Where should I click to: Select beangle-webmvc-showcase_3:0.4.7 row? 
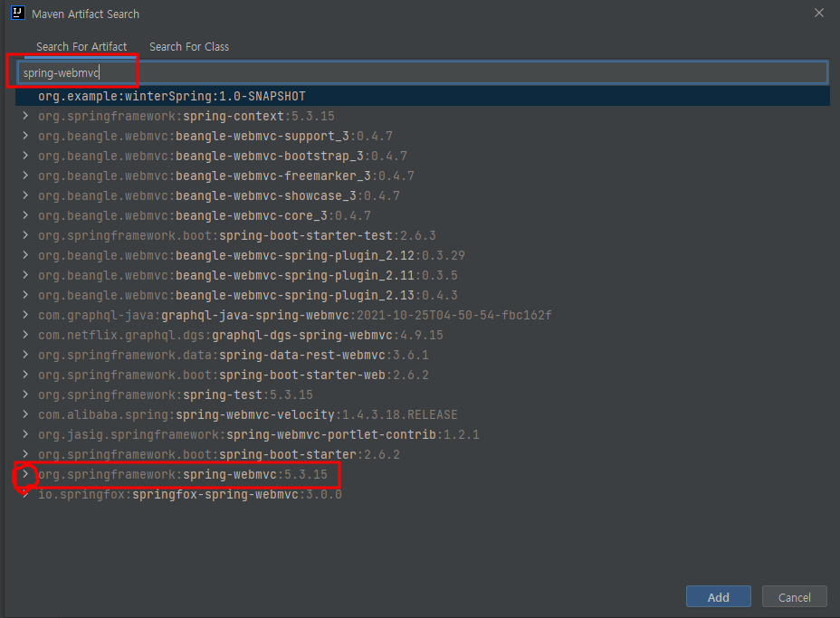(x=423, y=195)
